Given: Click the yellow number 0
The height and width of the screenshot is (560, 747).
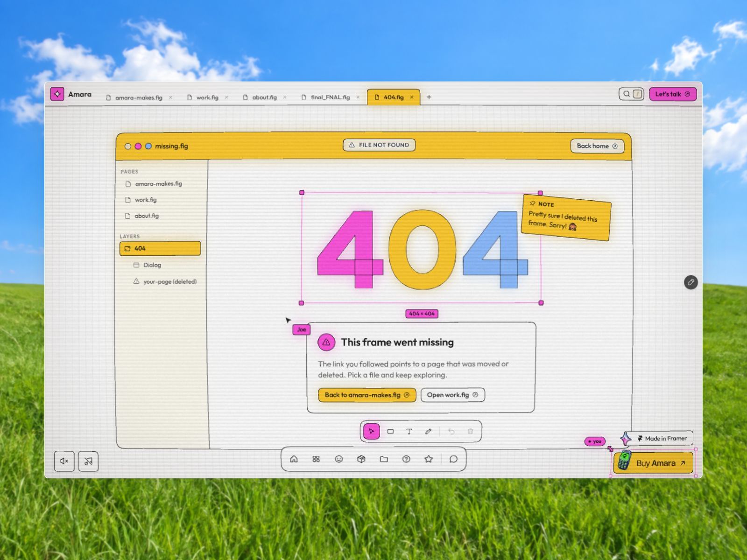Looking at the screenshot, I should click(422, 249).
